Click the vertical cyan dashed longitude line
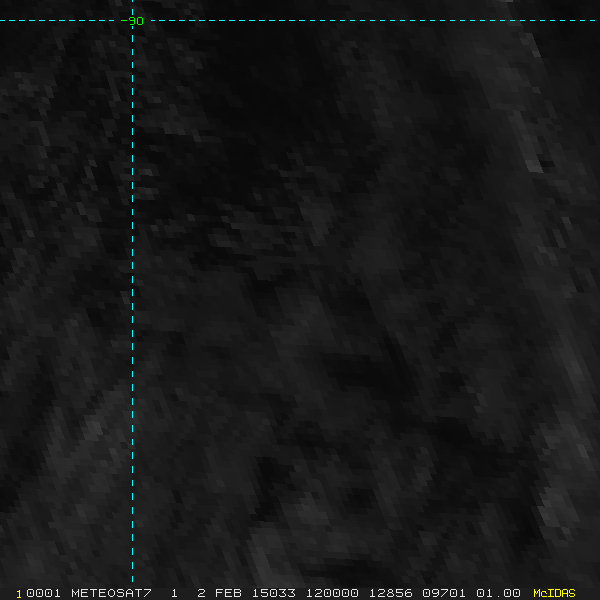 point(132,300)
